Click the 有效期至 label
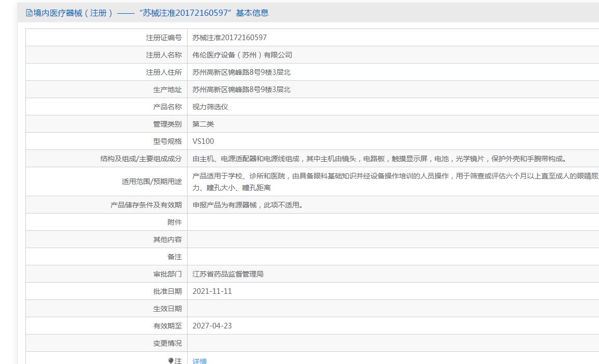Viewport: 599px width, 364px height. (x=167, y=326)
